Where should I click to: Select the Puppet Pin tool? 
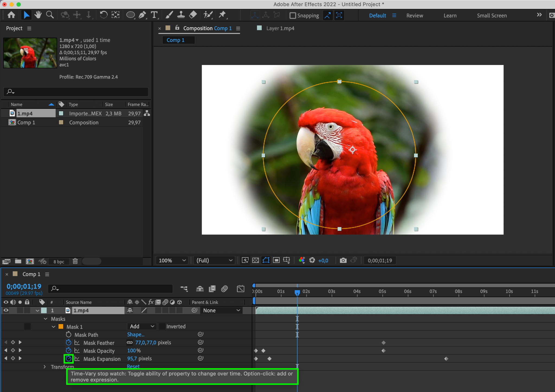click(x=222, y=15)
